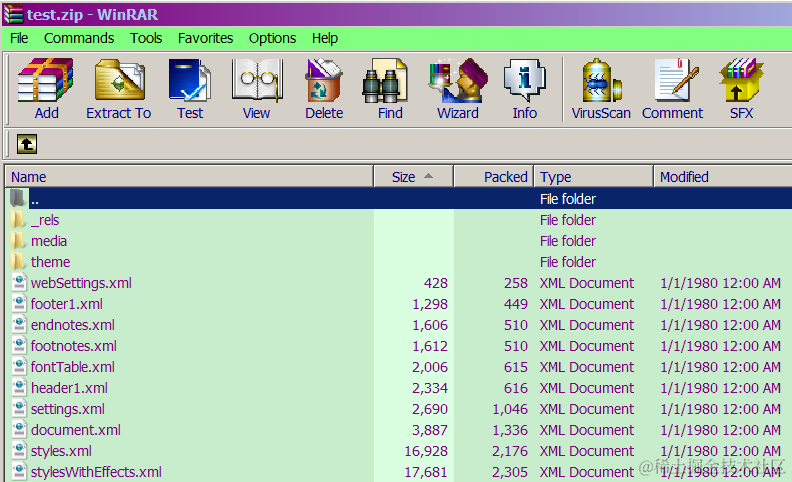Screen dimensions: 792x482
Task: Click modified date of footer1.xml
Action: click(x=721, y=304)
